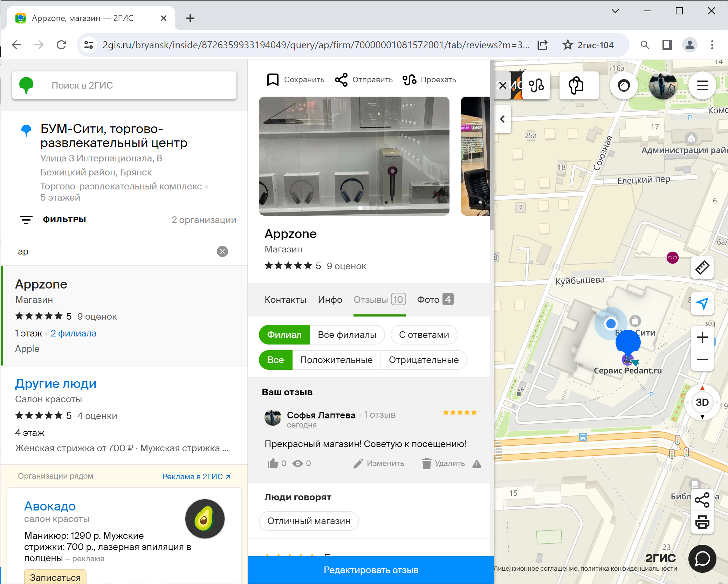Select the "Все филиалы" reviews filter
This screenshot has width=728, height=584.
point(347,335)
